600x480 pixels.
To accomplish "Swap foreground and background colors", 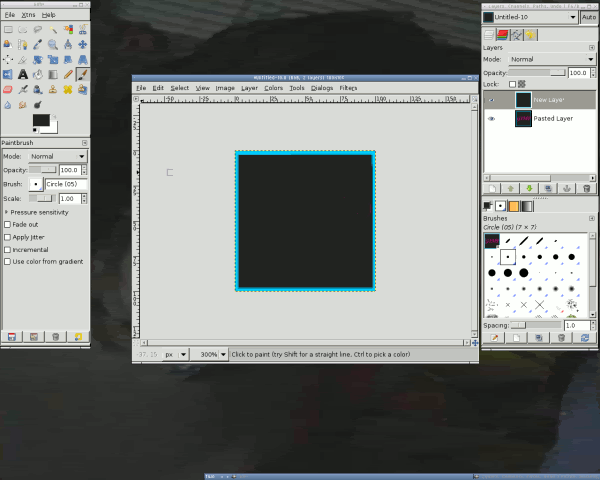I will tap(54, 116).
